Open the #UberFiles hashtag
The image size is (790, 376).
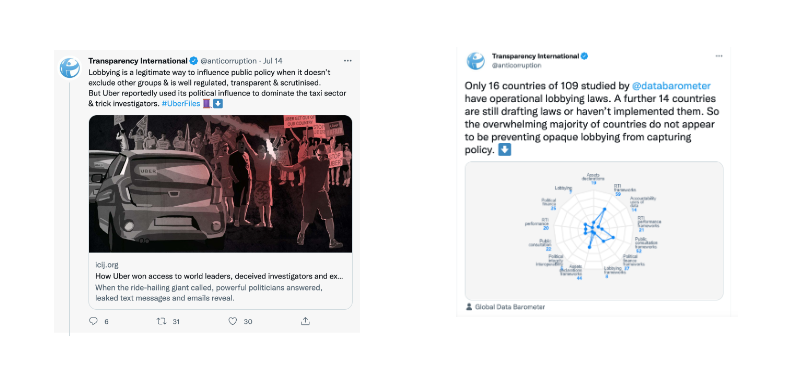[x=179, y=104]
